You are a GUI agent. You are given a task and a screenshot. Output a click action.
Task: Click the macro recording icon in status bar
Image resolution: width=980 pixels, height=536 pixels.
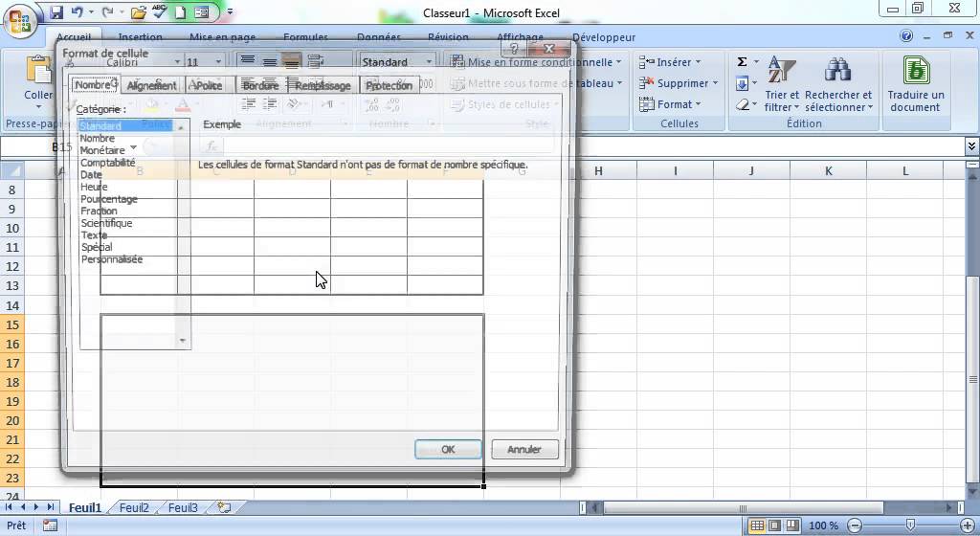50,526
